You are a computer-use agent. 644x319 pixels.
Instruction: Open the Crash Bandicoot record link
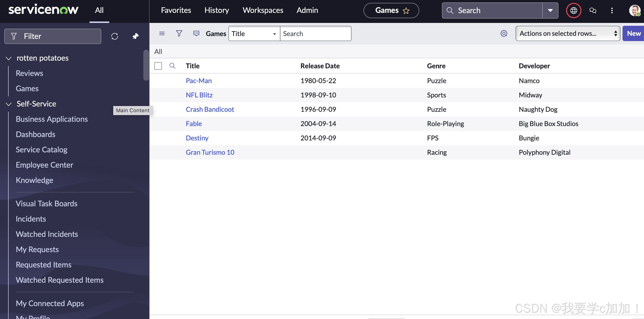point(209,109)
